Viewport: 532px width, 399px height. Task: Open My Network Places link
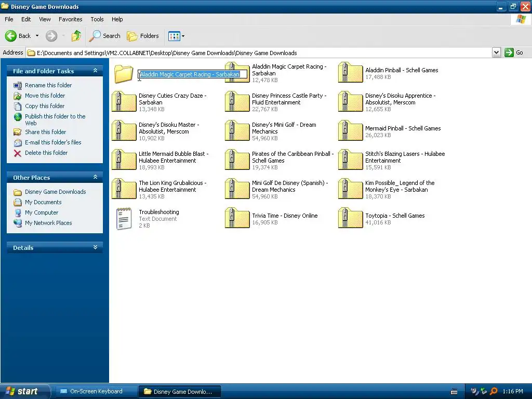tap(48, 223)
